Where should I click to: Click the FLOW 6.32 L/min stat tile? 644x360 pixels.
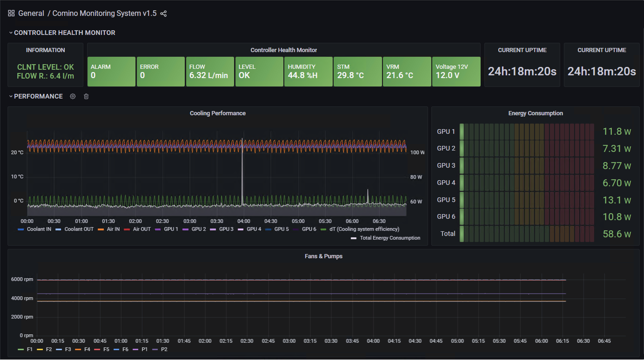click(x=210, y=72)
